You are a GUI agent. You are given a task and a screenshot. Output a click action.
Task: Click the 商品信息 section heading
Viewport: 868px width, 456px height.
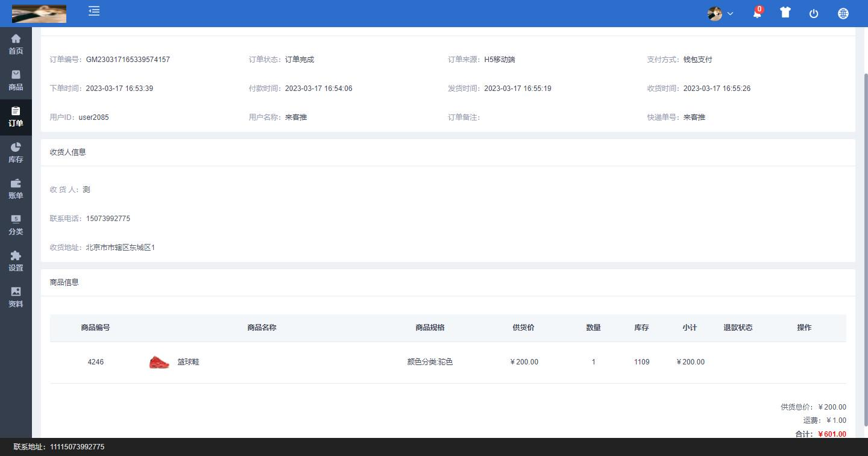click(x=64, y=283)
